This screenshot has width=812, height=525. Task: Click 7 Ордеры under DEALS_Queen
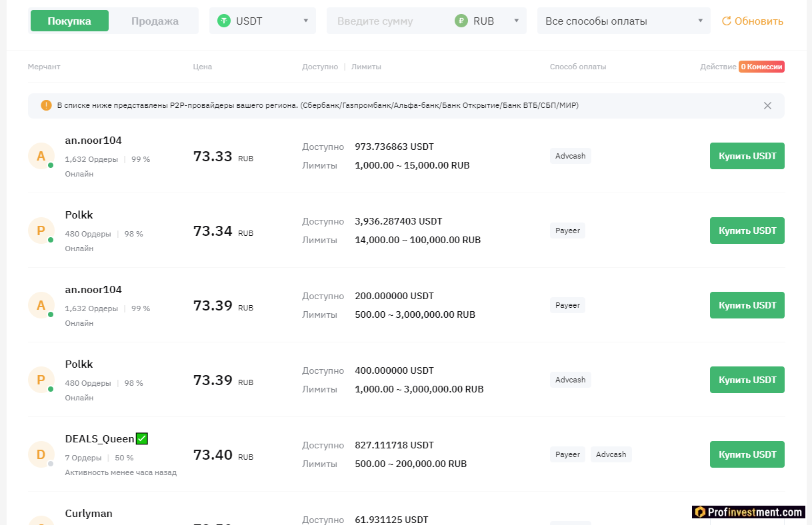tap(83, 458)
